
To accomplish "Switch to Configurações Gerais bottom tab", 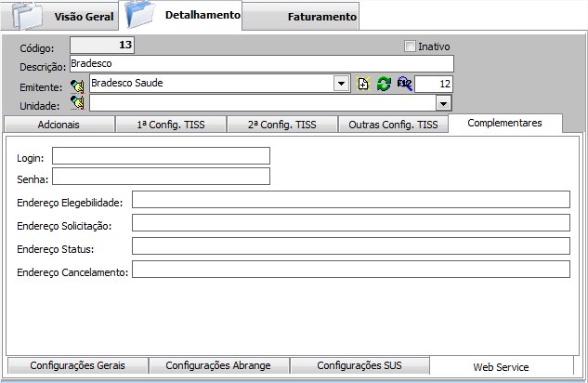I will click(x=77, y=365).
